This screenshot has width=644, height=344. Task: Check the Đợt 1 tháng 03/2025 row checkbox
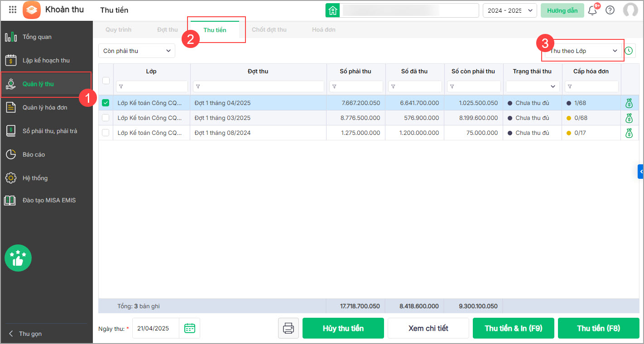pyautogui.click(x=106, y=118)
